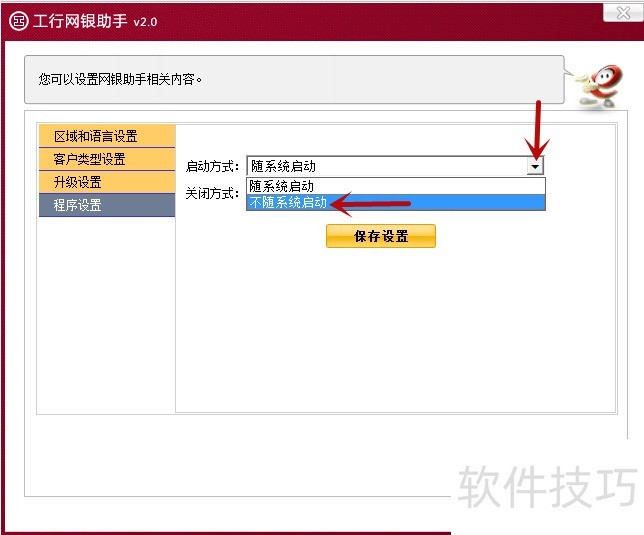Click the 工行网银助手 v2.0 title text
The image size is (644, 535).
(95, 21)
